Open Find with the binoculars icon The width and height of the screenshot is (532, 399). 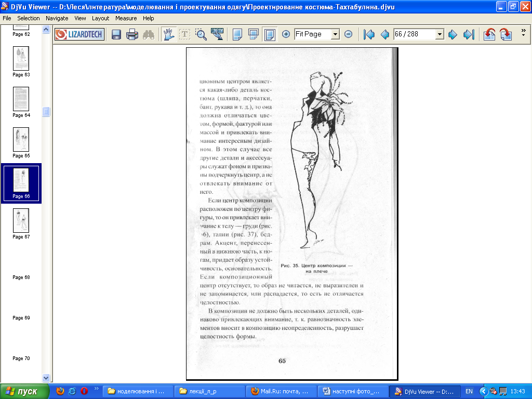(x=149, y=34)
